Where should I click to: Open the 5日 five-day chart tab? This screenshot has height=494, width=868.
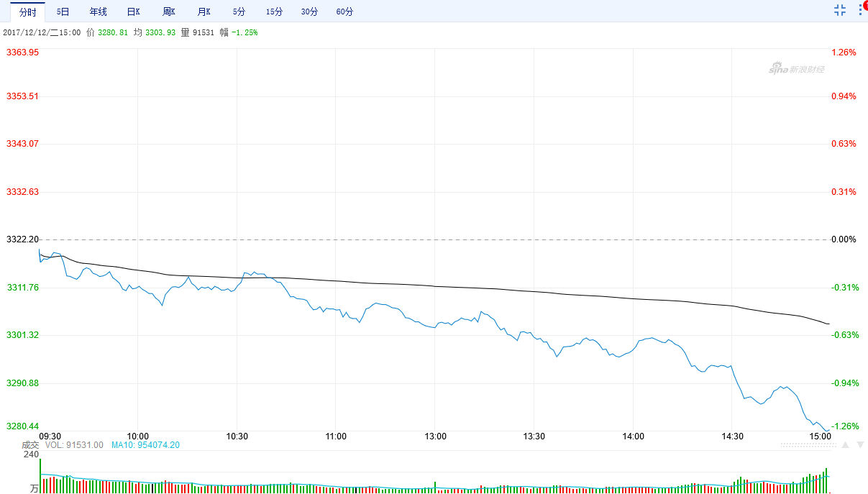[x=63, y=12]
